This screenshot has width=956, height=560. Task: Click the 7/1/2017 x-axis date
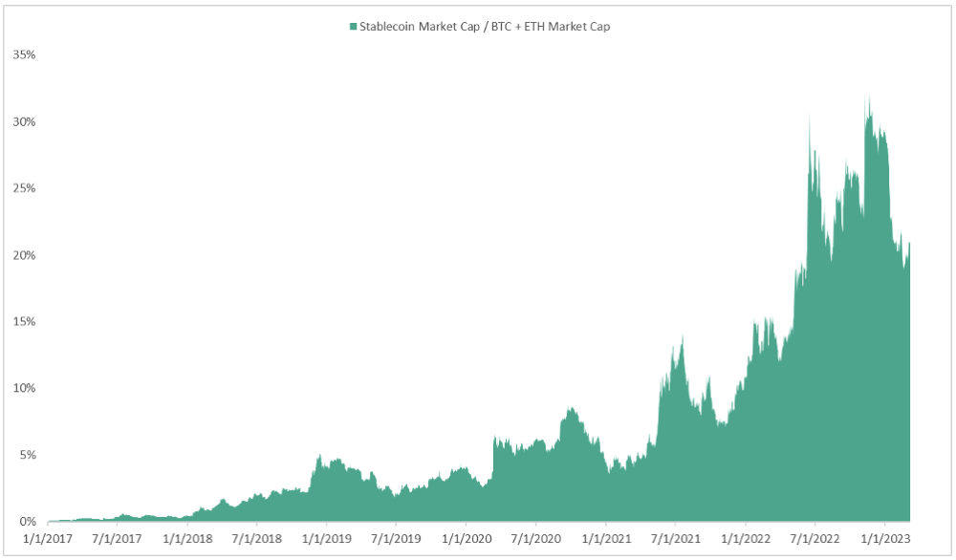pyautogui.click(x=117, y=540)
